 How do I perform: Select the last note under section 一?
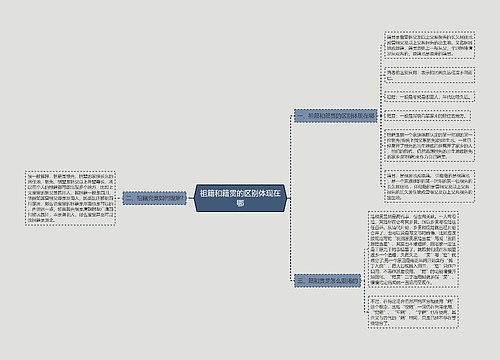pyautogui.click(x=429, y=186)
